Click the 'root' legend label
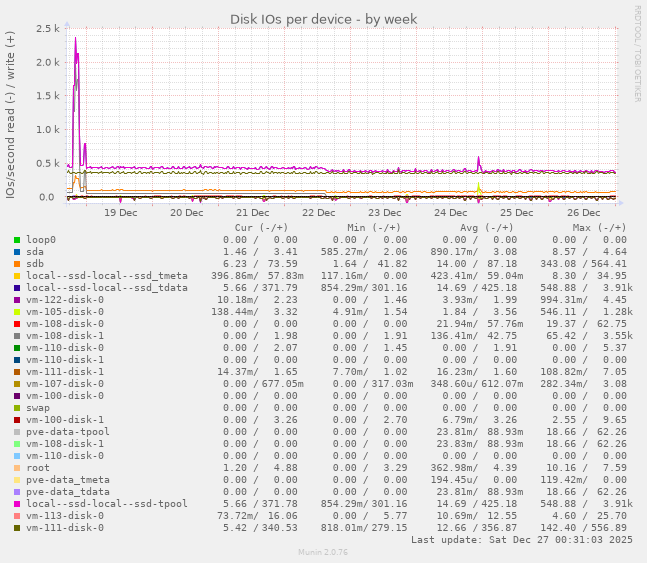The width and height of the screenshot is (647, 563). pos(38,468)
